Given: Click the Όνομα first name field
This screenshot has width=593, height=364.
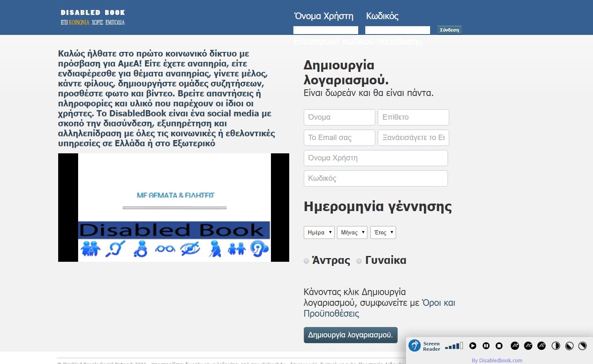Looking at the screenshot, I should 340,117.
